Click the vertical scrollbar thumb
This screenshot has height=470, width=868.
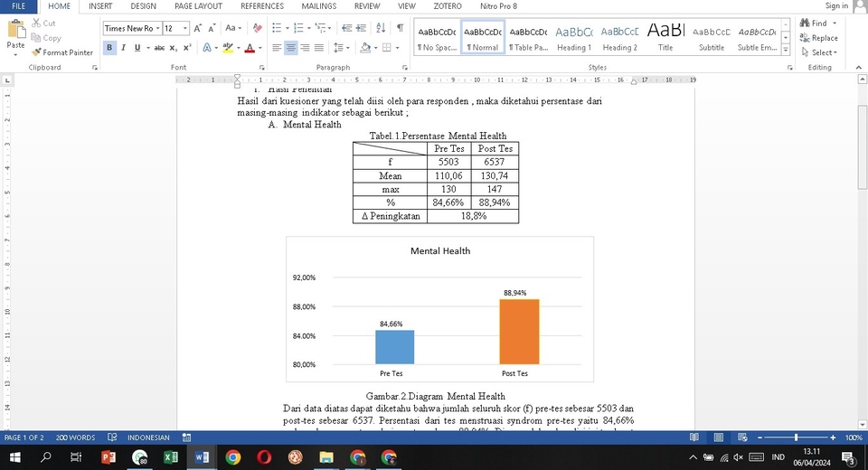pos(863,146)
